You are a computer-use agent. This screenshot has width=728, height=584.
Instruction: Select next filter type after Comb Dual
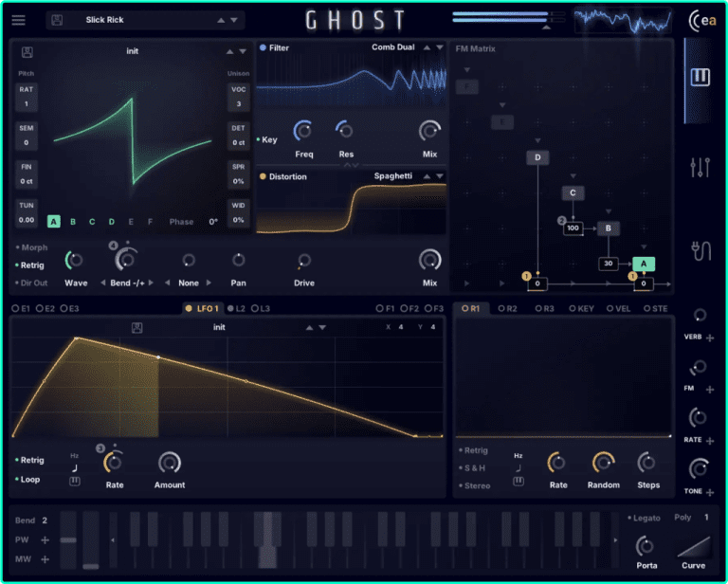440,47
